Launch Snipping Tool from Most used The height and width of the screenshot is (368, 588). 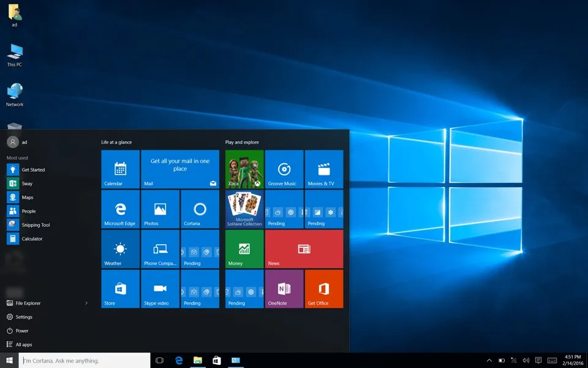point(47,225)
